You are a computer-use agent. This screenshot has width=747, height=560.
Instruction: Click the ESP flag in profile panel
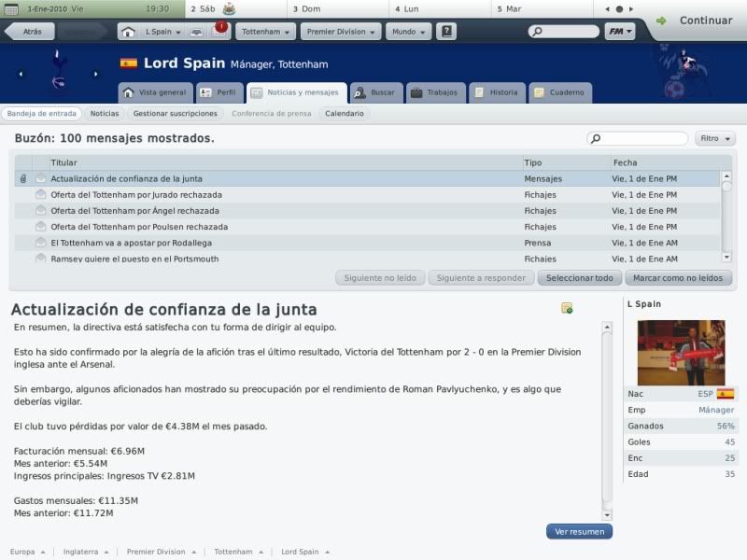click(x=726, y=394)
